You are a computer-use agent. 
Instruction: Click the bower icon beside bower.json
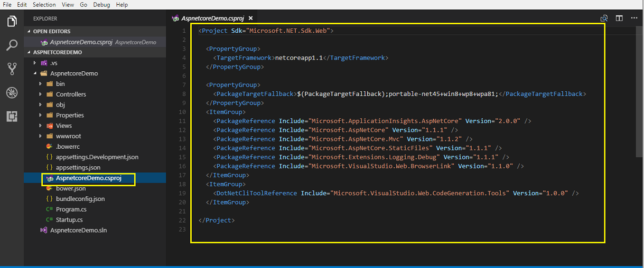coord(49,188)
